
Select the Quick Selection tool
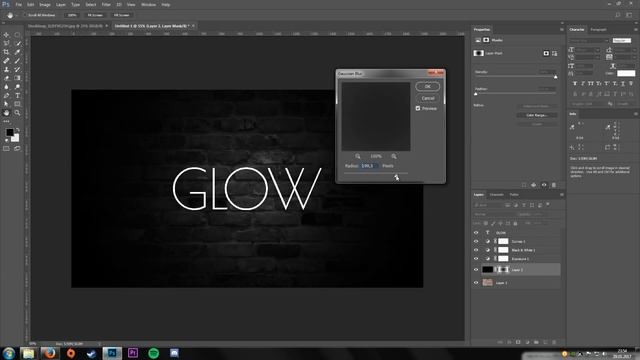point(17,43)
